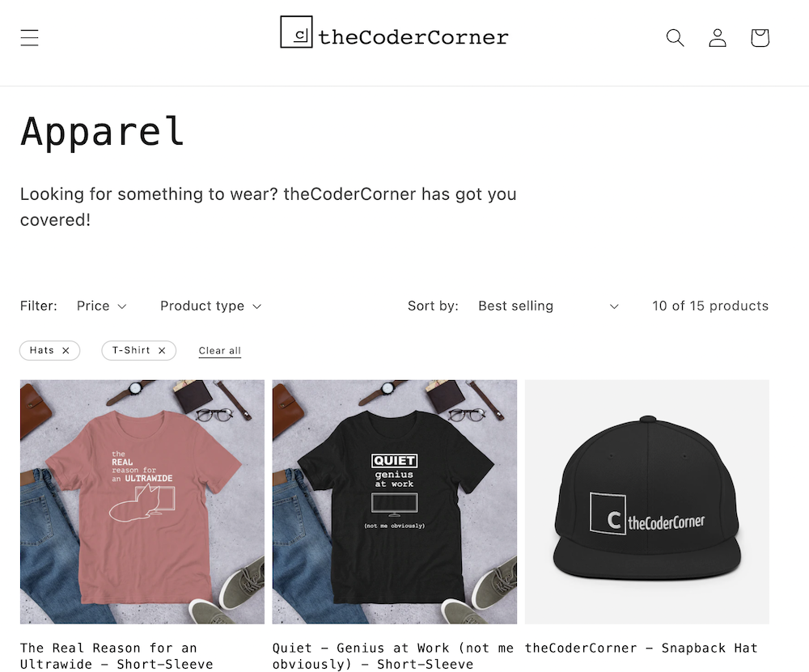Screen dimensions: 809x672
Task: Click theCoderCorner - Snapback Hat title
Action: pyautogui.click(x=642, y=648)
